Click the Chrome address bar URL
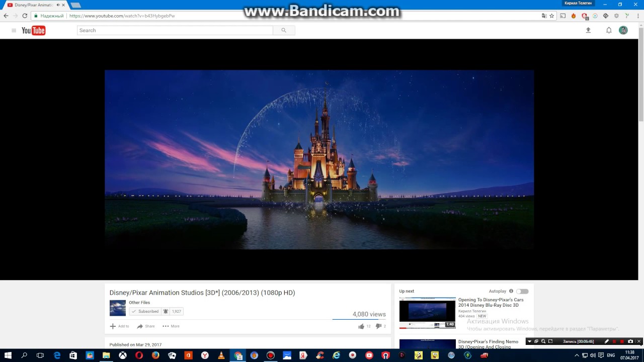Image resolution: width=644 pixels, height=362 pixels. (122, 16)
